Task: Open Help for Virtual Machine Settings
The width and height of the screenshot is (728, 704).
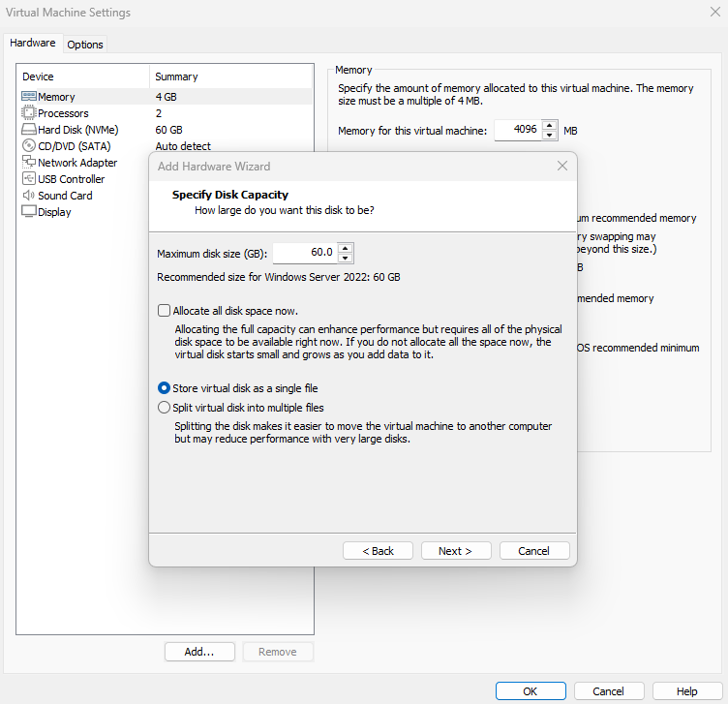Action: coord(687,691)
